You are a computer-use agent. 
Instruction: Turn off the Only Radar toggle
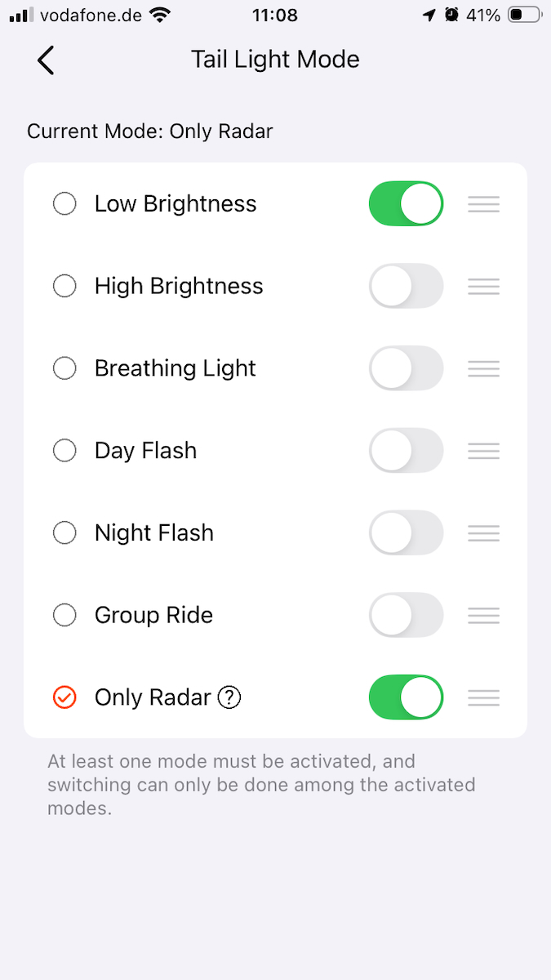407,697
